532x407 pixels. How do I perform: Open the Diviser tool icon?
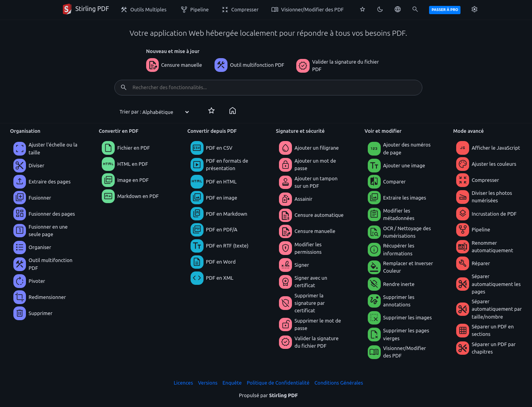[x=20, y=165]
